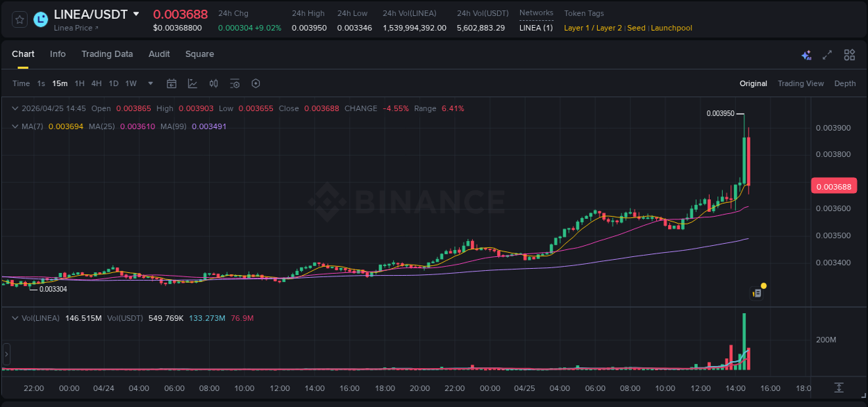Click the 24h Vol(USDT) value 5,602,883.29
868x407 pixels.
click(x=481, y=28)
